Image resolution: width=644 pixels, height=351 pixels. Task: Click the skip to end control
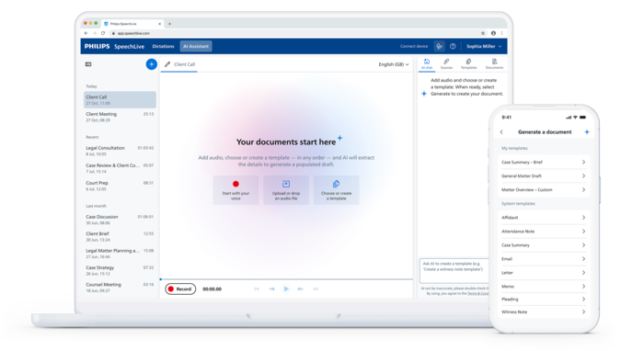click(x=316, y=289)
